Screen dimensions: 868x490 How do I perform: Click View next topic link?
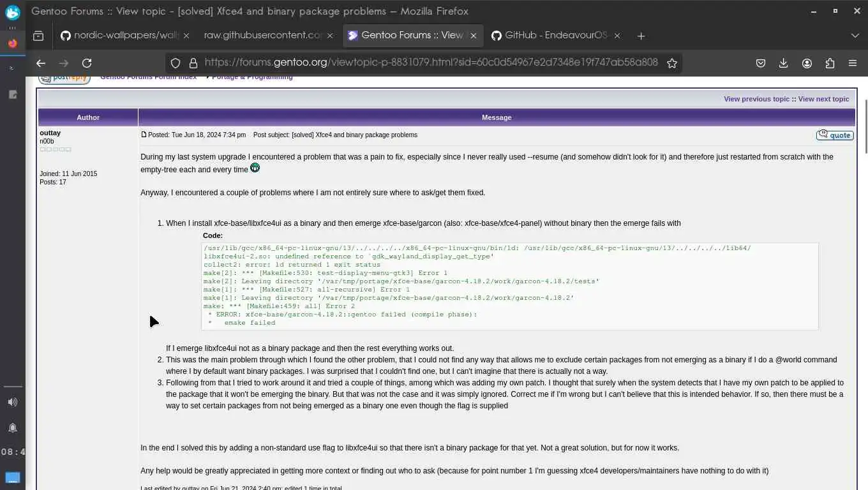(823, 99)
